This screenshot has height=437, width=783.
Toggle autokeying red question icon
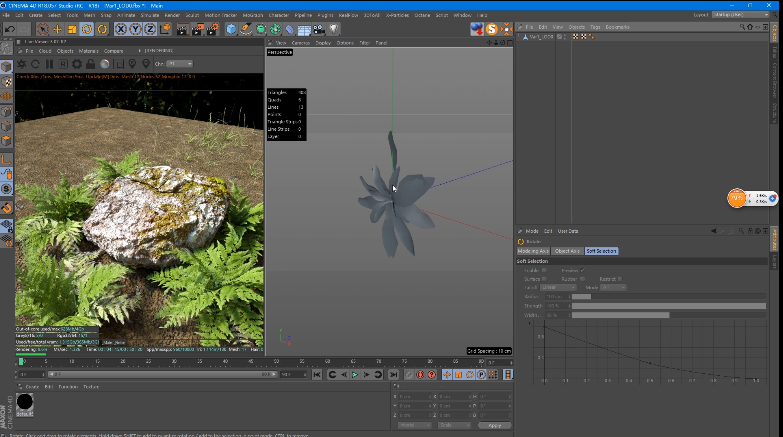tap(432, 375)
